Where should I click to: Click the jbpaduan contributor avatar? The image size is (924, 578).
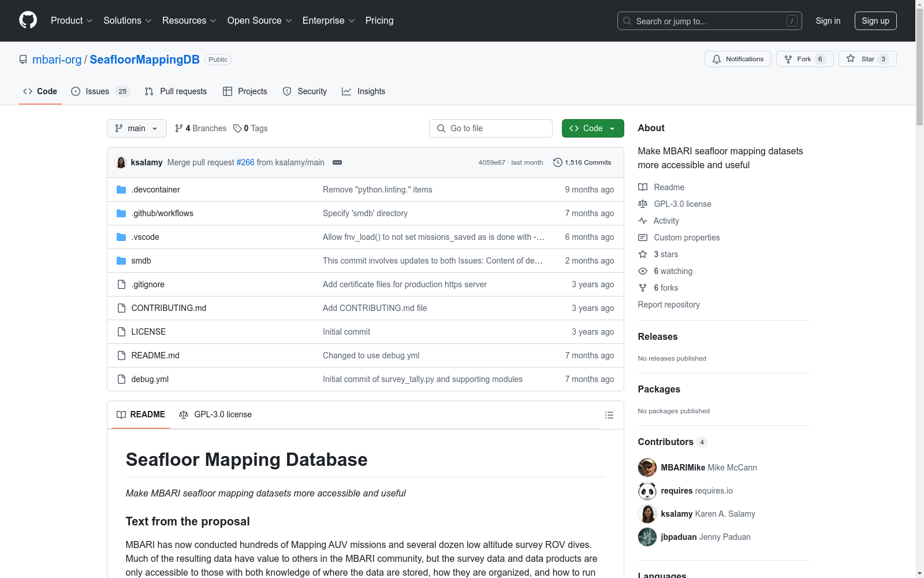point(647,537)
